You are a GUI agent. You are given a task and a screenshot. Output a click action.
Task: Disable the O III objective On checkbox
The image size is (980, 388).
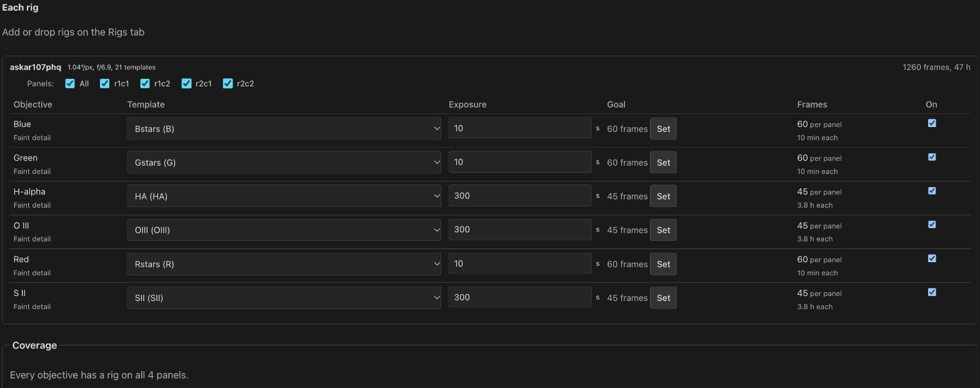pyautogui.click(x=932, y=225)
